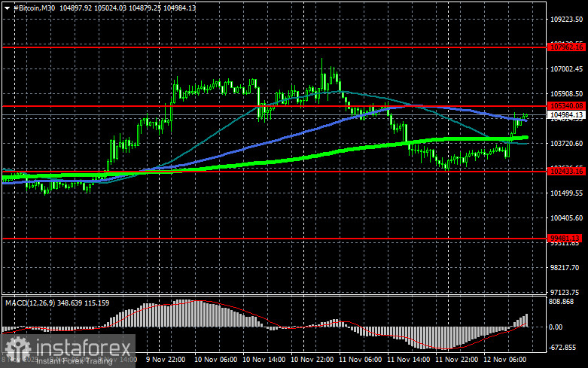Click the 103720.60 price axis value

point(566,144)
